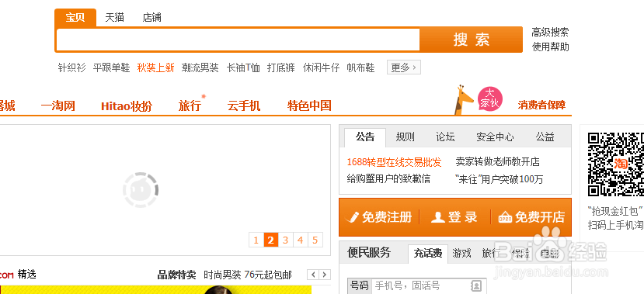Open the 消费者保障 link
The height and width of the screenshot is (294, 644).
pos(541,105)
